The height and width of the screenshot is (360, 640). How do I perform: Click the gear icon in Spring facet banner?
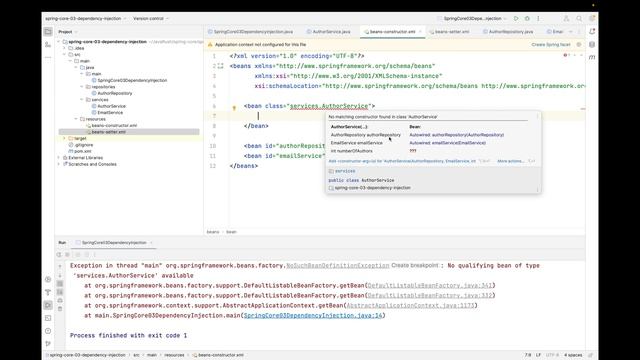[x=579, y=44]
